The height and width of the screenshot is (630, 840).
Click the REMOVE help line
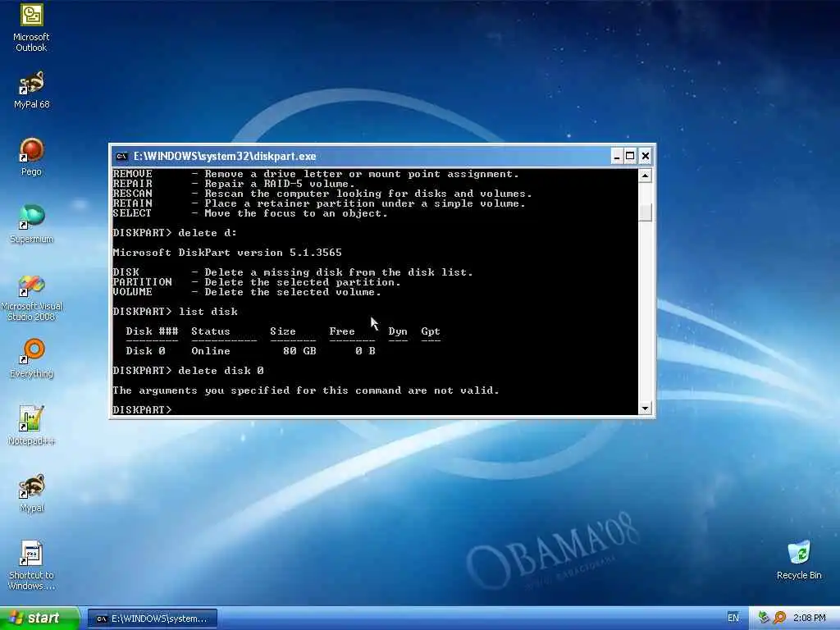pos(316,174)
